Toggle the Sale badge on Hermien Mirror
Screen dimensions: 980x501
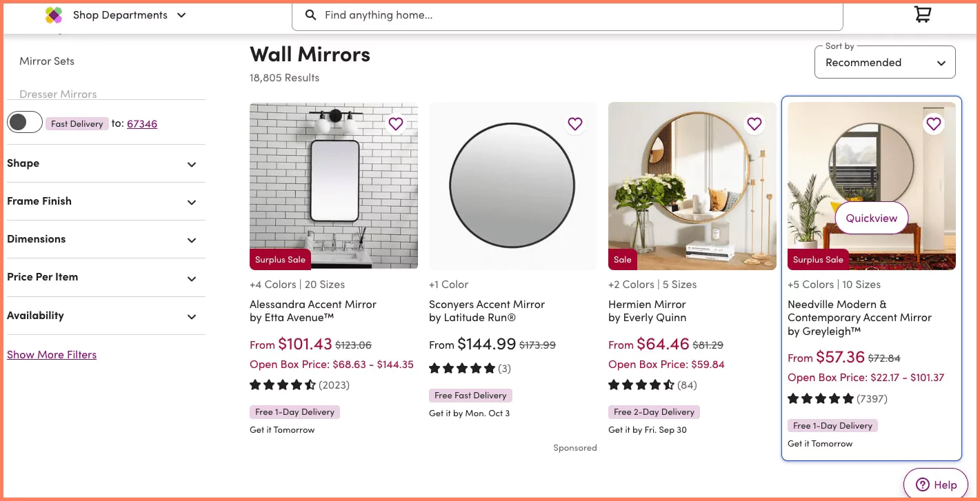click(623, 259)
